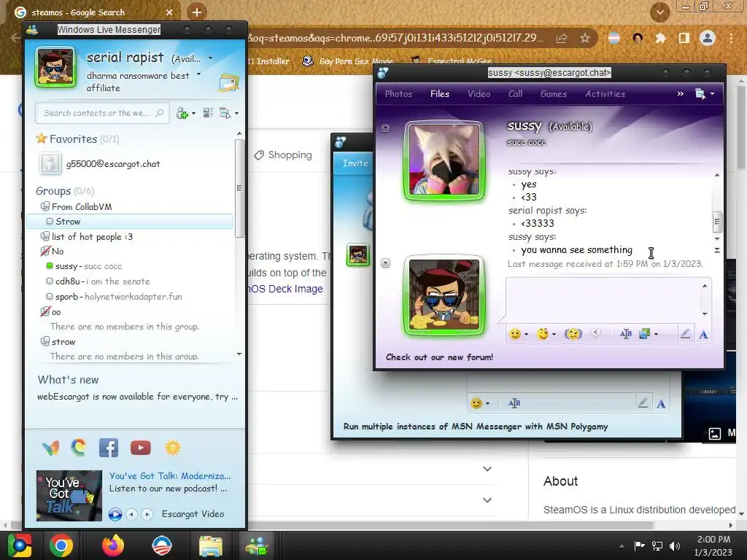The width and height of the screenshot is (747, 560).
Task: Click the Chrome share page icon
Action: pos(562,38)
